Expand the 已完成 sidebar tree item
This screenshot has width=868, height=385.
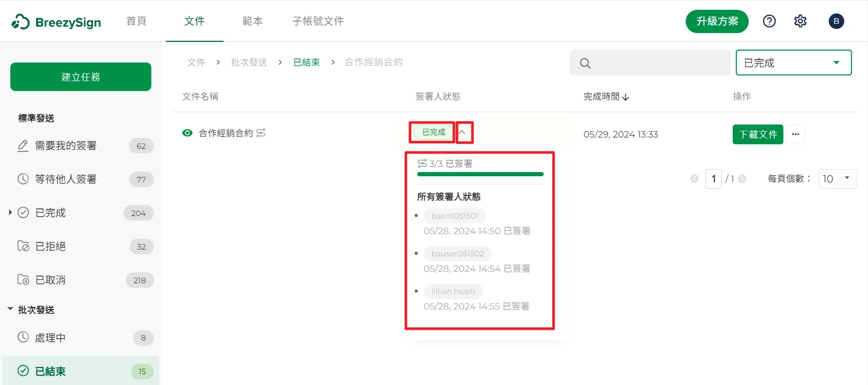coord(10,212)
